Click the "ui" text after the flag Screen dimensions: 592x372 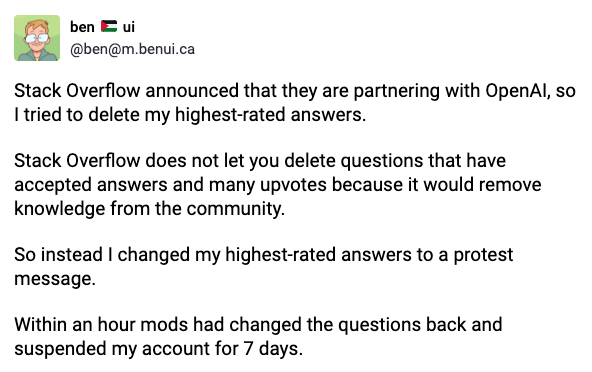point(129,27)
